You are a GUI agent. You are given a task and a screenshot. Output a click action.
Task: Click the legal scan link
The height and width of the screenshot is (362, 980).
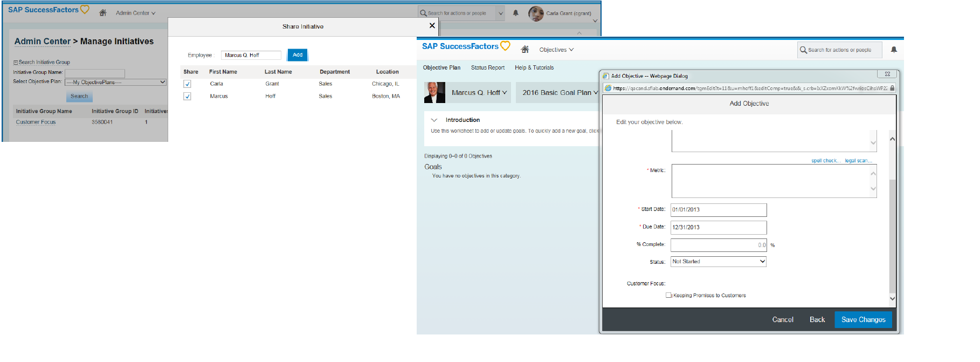[858, 161]
